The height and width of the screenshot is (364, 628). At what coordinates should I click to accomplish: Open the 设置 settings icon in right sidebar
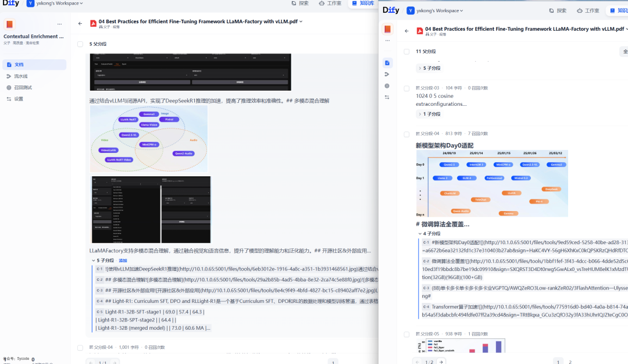pyautogui.click(x=387, y=97)
